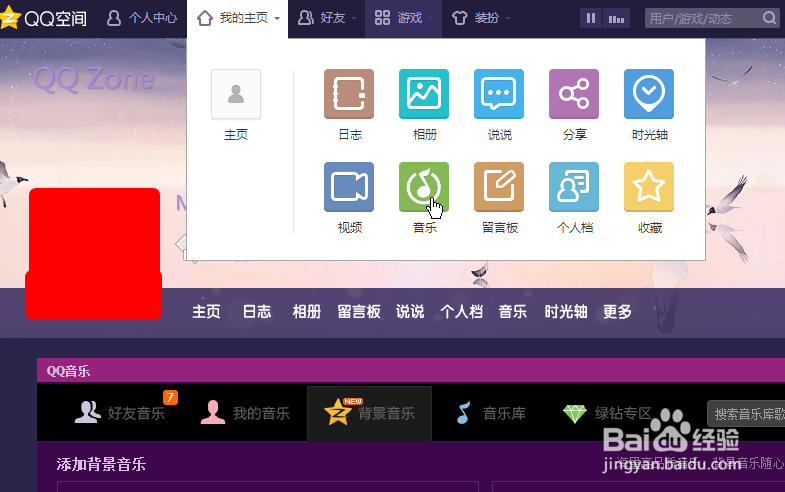Open 个人中心 in top navigation
The image size is (785, 492).
(142, 19)
